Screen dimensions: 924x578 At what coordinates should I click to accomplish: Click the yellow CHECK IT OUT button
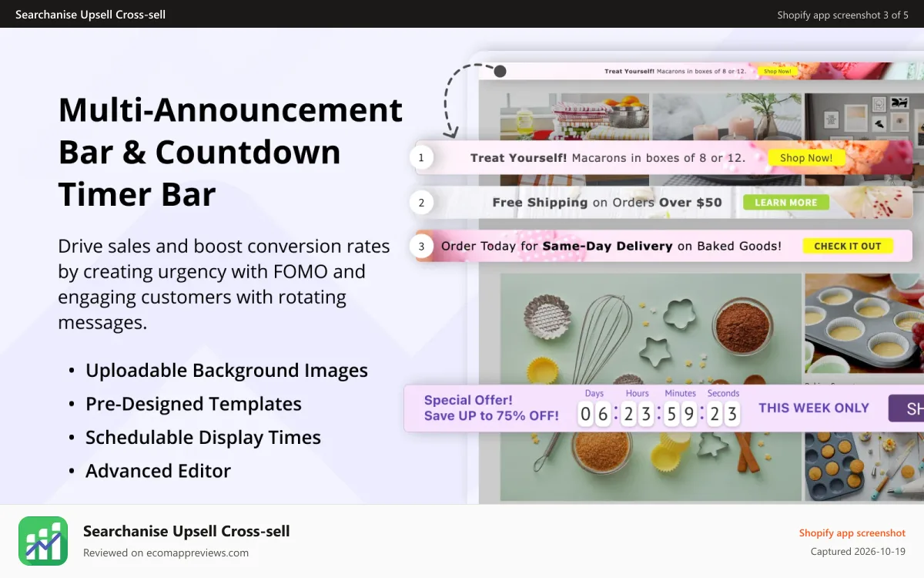pyautogui.click(x=848, y=246)
